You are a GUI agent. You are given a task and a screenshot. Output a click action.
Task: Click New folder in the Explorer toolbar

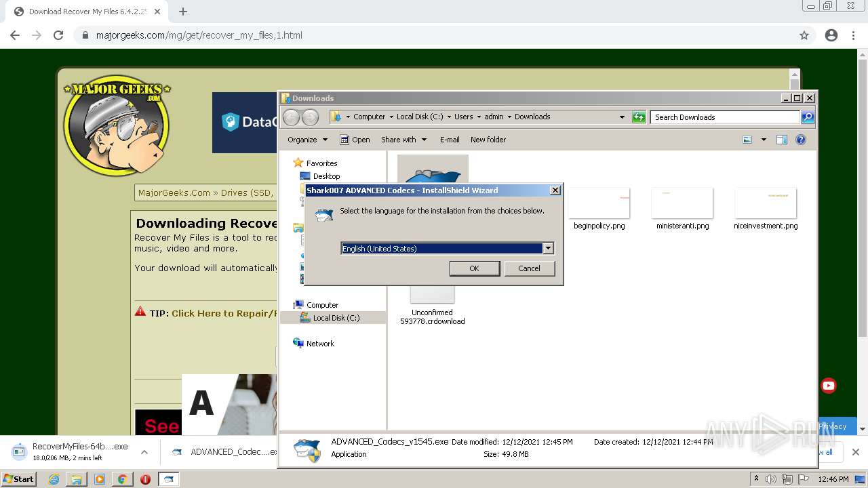(488, 140)
